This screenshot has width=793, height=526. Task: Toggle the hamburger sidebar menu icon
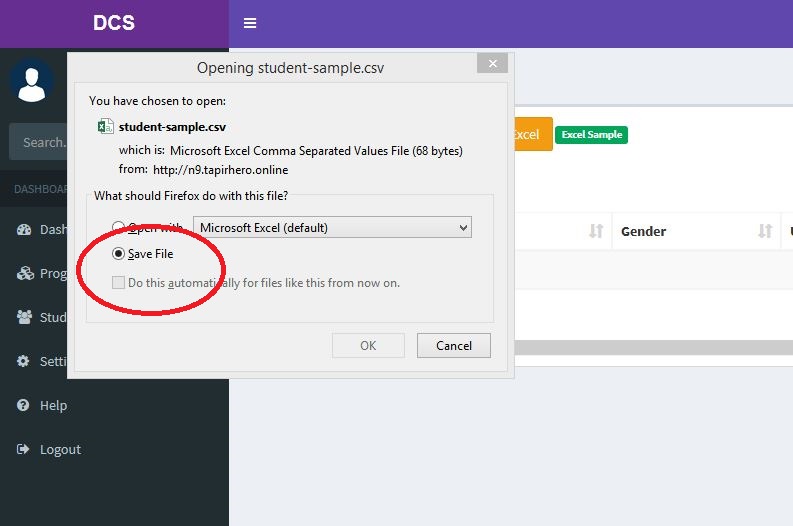coord(250,23)
